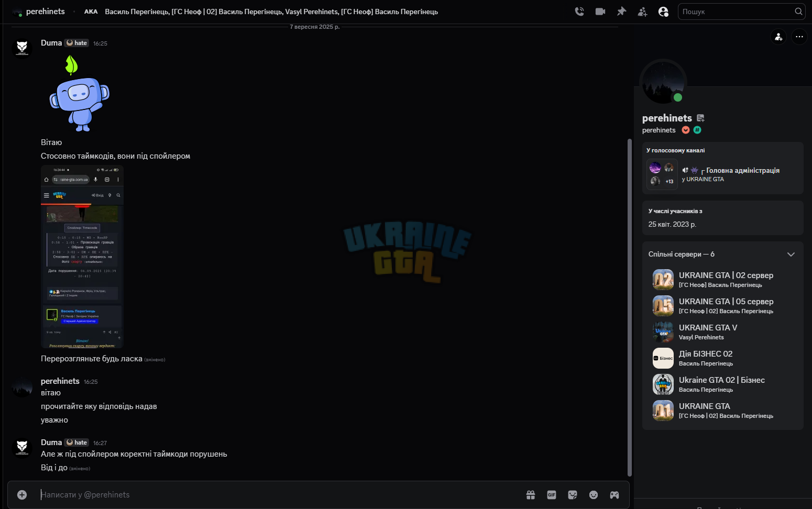The height and width of the screenshot is (509, 812).
Task: Click the add friend icon in profile
Action: tap(778, 37)
